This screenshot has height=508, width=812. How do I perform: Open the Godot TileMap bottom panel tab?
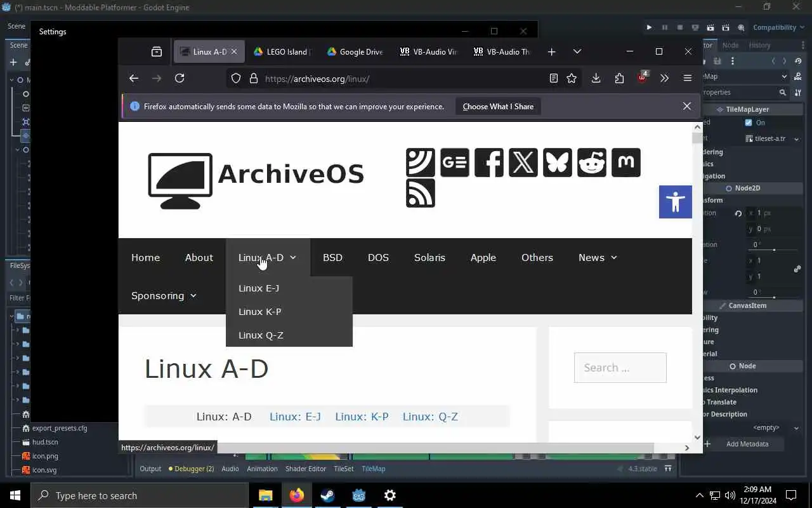pos(373,469)
